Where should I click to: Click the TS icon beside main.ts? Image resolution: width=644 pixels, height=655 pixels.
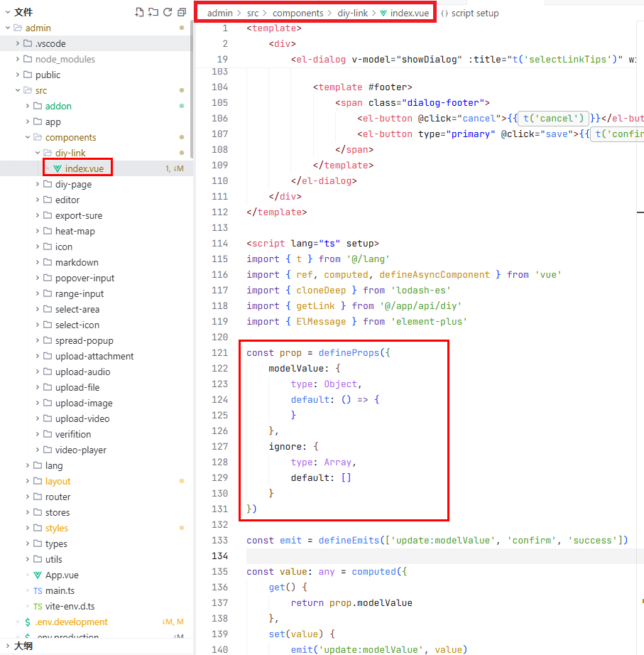point(38,590)
